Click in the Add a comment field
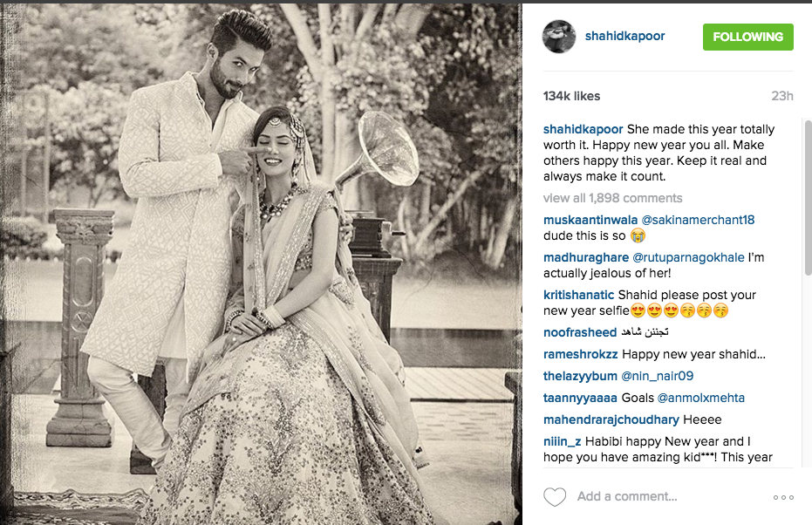Image resolution: width=812 pixels, height=525 pixels. click(671, 496)
